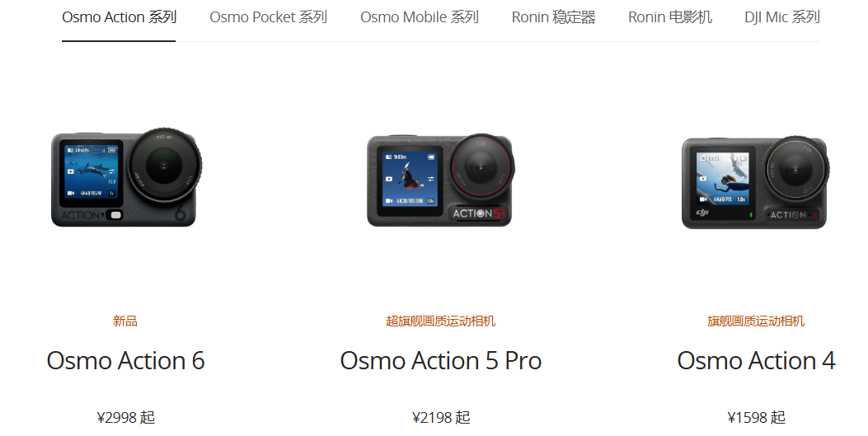Switch to the DJI Mic 系列 tab
Screen dimensions: 868x436
(781, 17)
